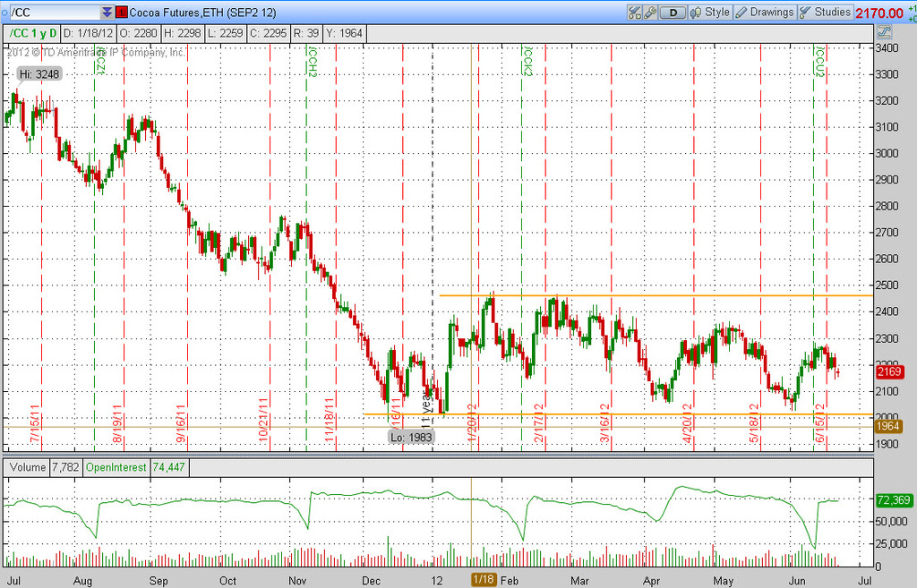Click the Y: 1964 cursor value

(x=344, y=33)
